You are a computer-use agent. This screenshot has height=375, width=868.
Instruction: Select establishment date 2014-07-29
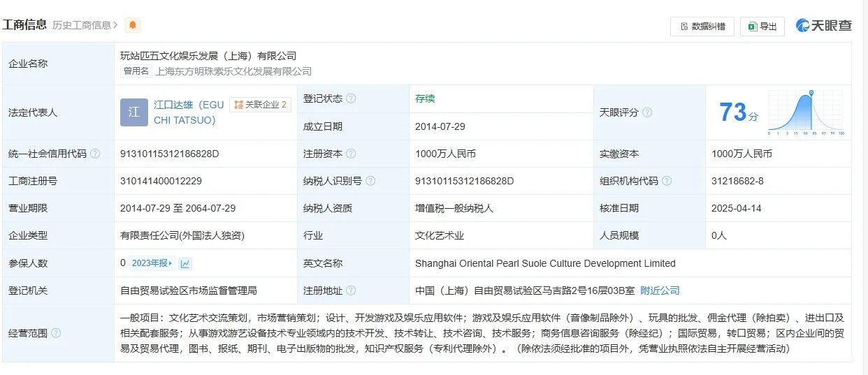[x=440, y=126]
